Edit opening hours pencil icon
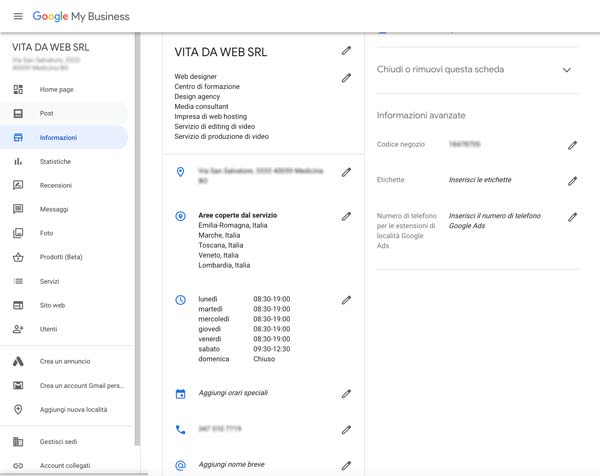The image size is (600, 476). (346, 300)
